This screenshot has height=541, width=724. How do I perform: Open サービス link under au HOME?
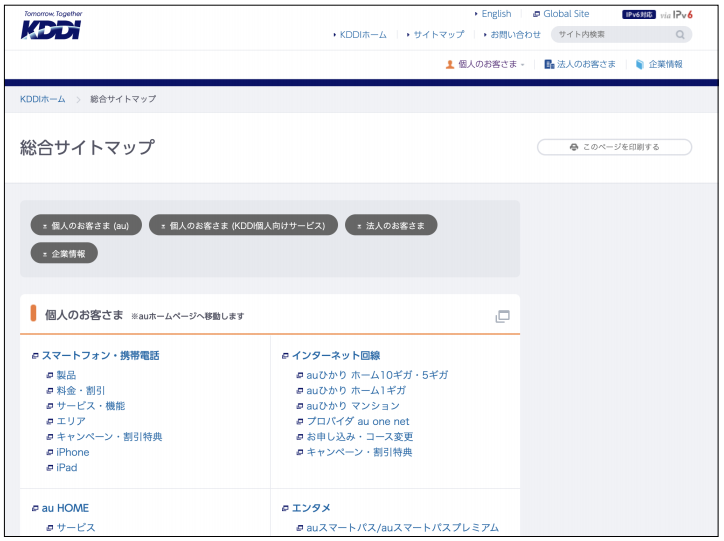(76, 528)
